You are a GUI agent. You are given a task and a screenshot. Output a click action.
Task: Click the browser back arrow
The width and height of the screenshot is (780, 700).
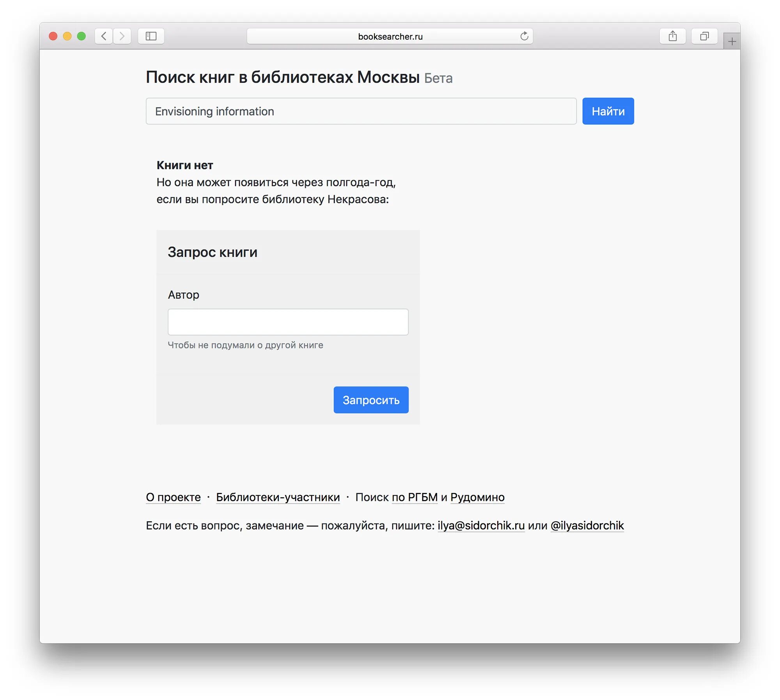point(104,36)
